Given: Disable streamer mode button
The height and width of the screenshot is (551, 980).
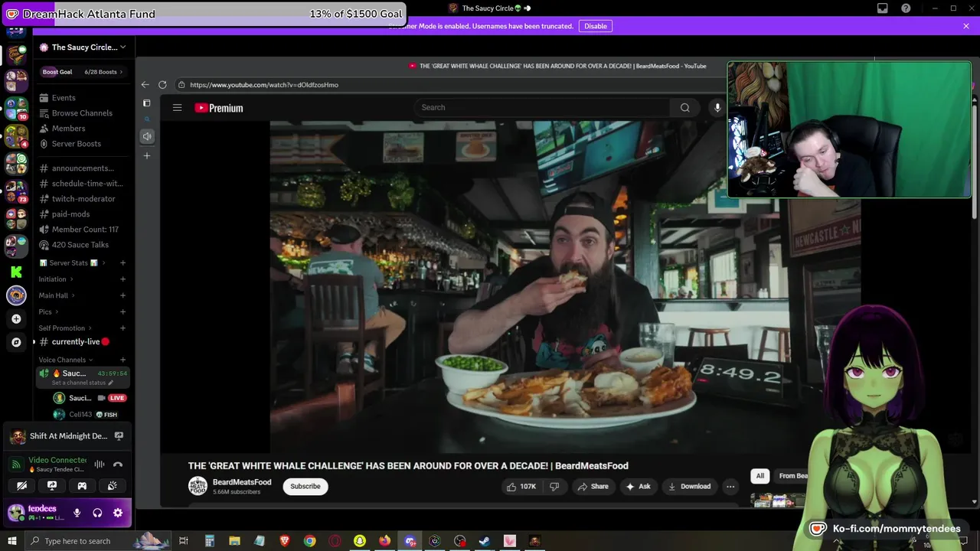Looking at the screenshot, I should tap(596, 26).
